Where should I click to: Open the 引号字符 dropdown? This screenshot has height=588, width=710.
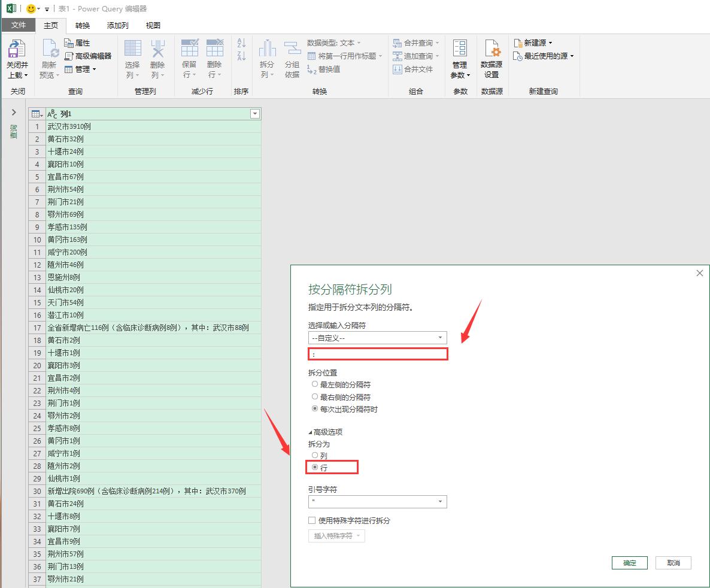pyautogui.click(x=442, y=502)
